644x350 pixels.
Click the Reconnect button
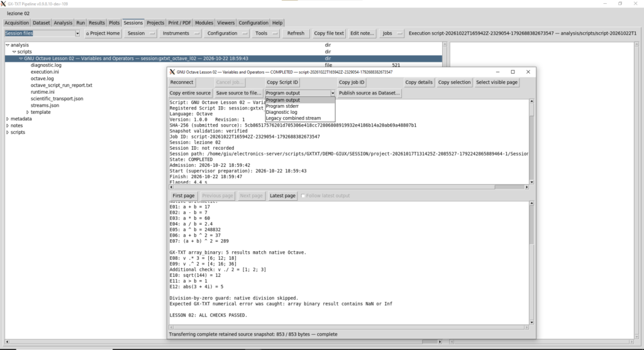pos(182,82)
